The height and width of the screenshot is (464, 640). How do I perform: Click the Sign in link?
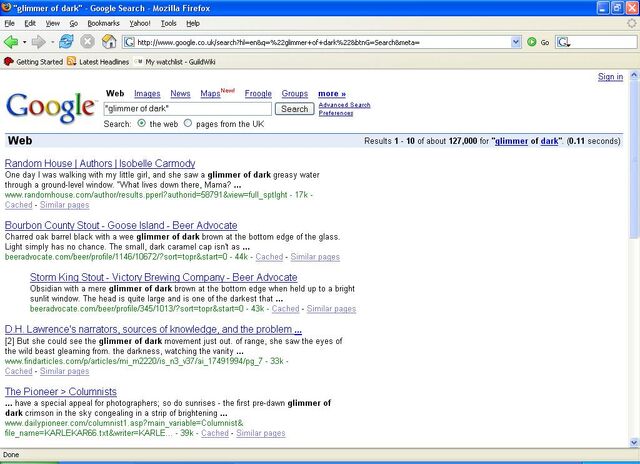[610, 77]
